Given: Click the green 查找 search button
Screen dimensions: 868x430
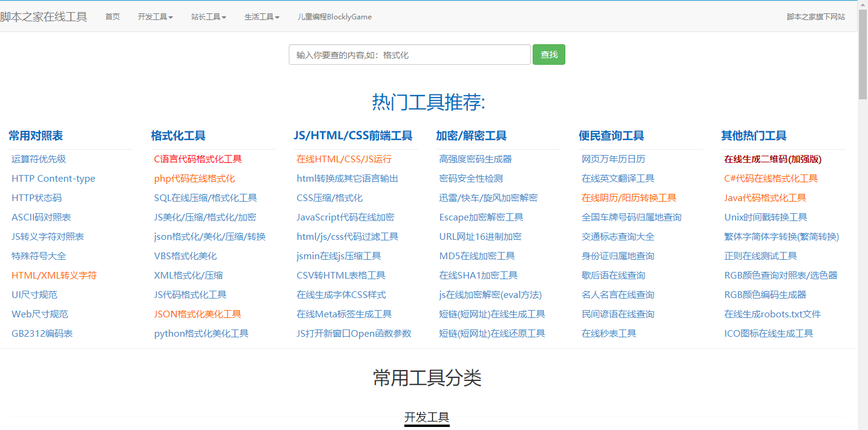Looking at the screenshot, I should (548, 54).
